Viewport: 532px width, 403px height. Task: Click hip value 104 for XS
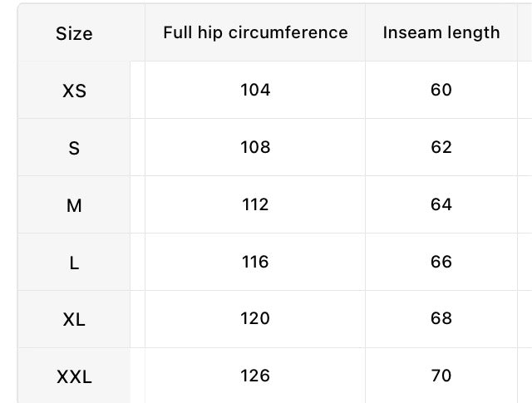(255, 90)
